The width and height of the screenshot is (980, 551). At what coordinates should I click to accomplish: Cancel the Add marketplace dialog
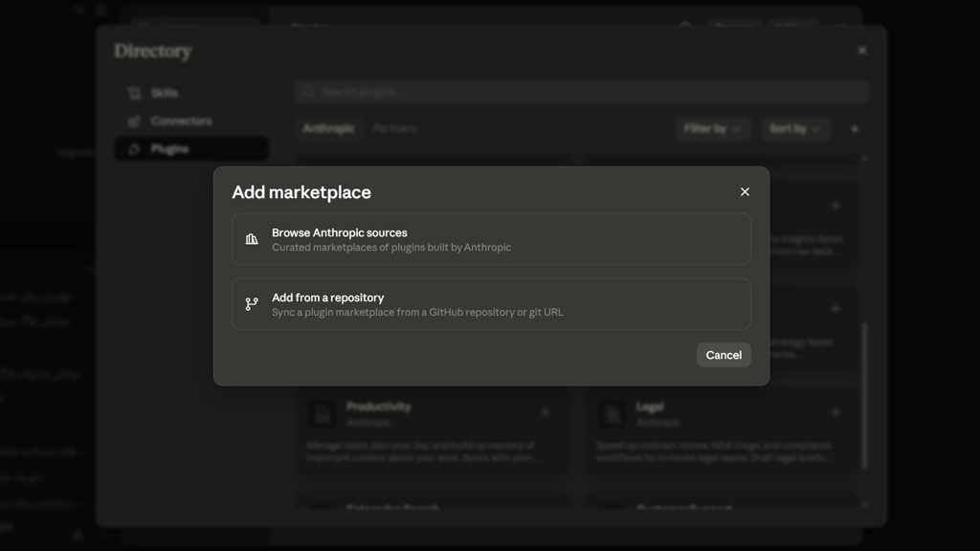coord(724,355)
